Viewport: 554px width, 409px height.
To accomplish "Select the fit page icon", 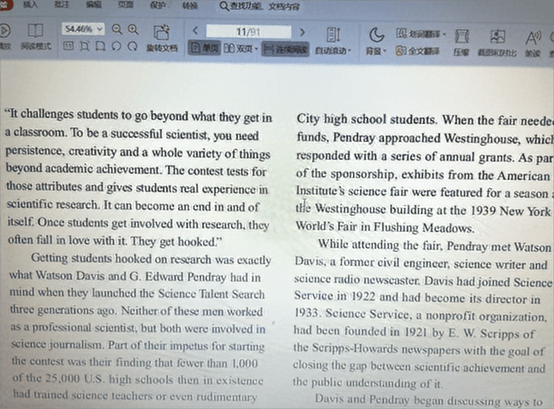I will click(x=84, y=46).
